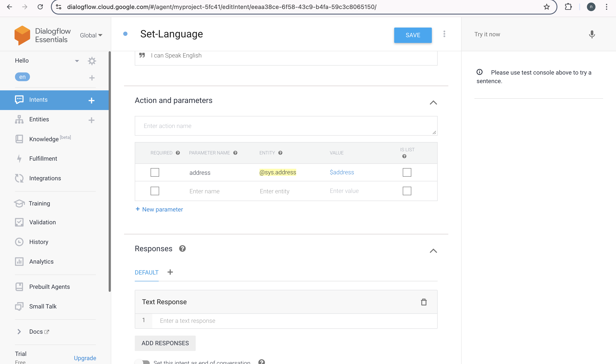Click the Enter action name field
The height and width of the screenshot is (364, 616).
click(x=286, y=126)
